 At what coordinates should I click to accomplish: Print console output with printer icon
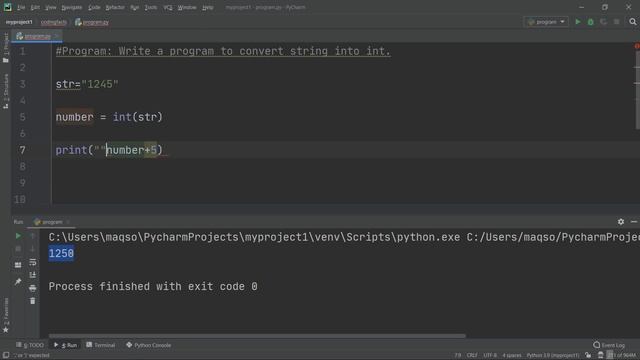coord(33,288)
